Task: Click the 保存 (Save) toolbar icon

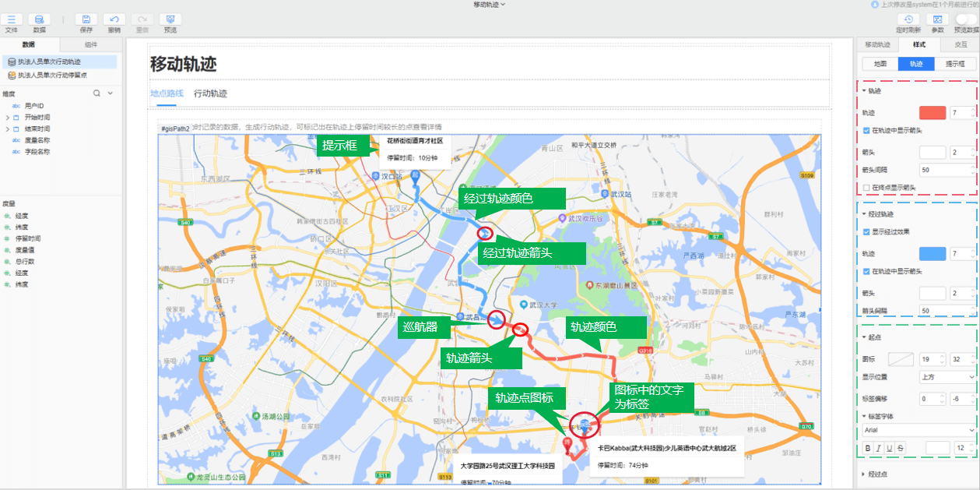Action: pyautogui.click(x=86, y=19)
